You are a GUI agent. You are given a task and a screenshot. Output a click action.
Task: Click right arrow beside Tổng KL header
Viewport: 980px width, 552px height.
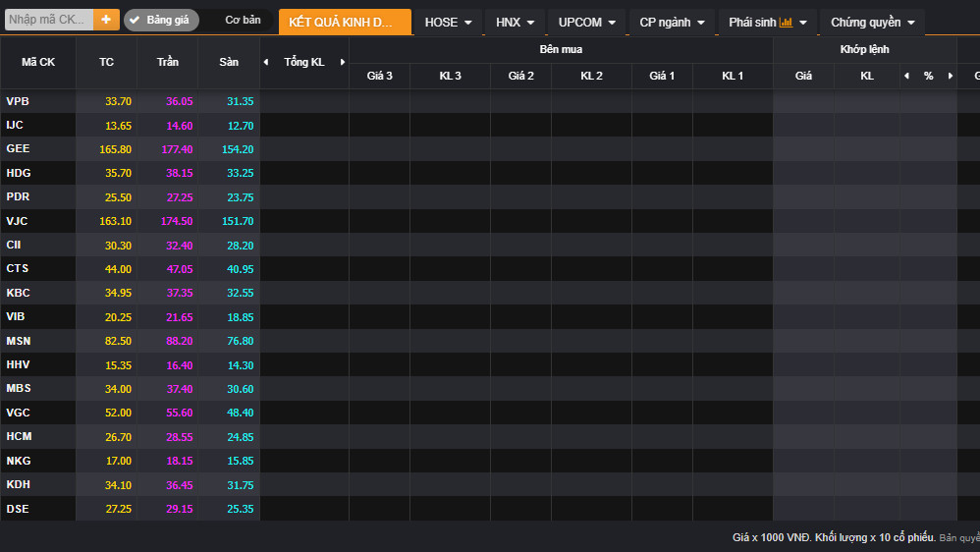343,62
